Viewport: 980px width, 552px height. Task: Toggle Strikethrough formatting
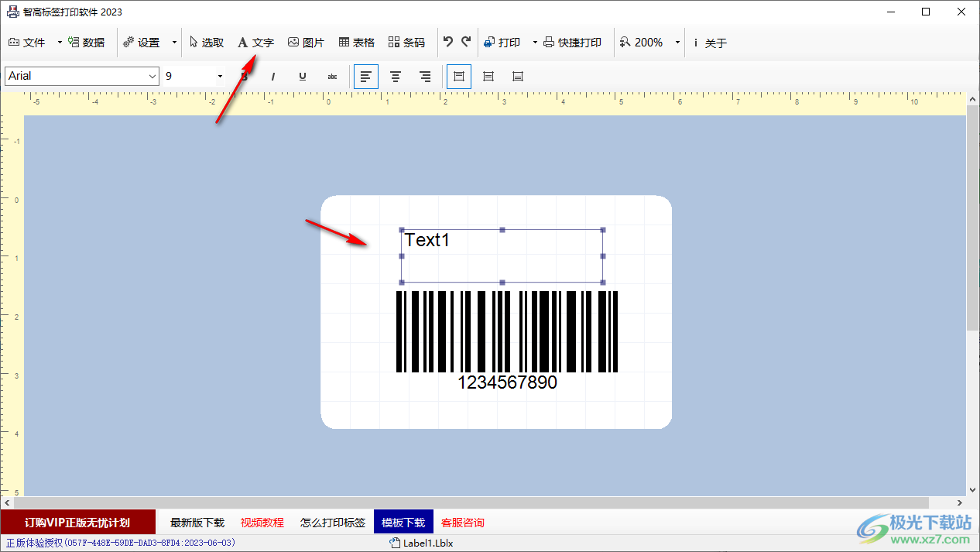click(x=332, y=77)
